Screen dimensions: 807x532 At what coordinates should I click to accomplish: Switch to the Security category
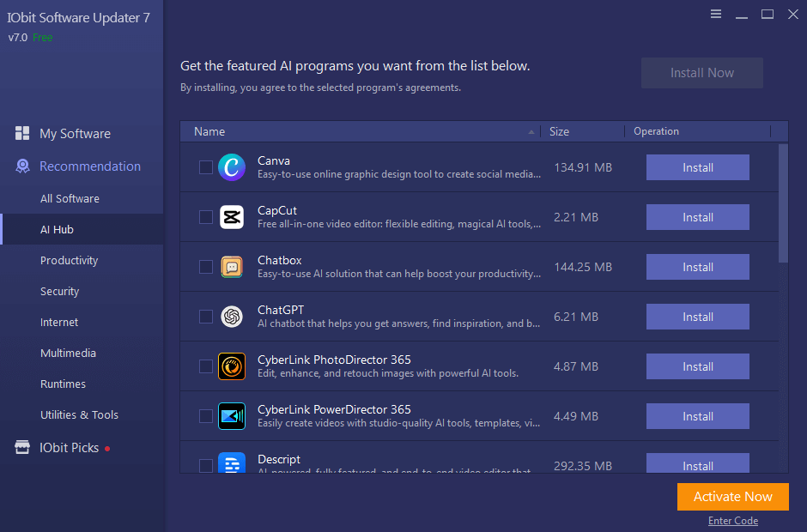(59, 291)
